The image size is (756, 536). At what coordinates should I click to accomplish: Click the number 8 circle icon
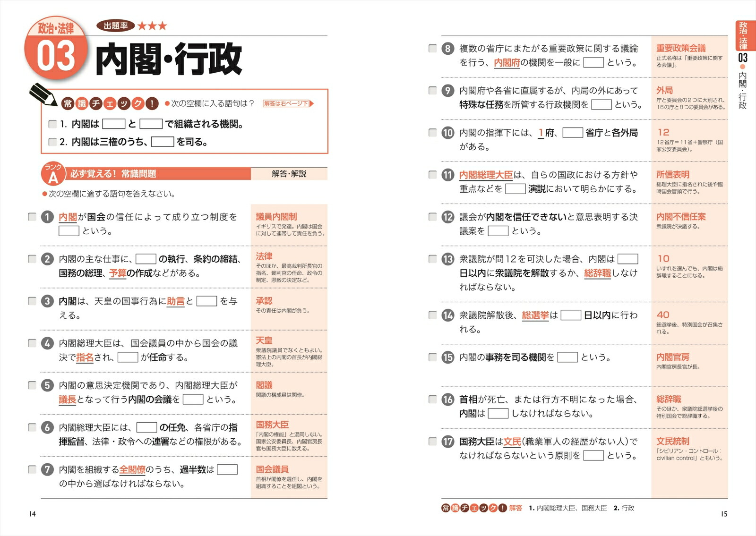(x=447, y=49)
